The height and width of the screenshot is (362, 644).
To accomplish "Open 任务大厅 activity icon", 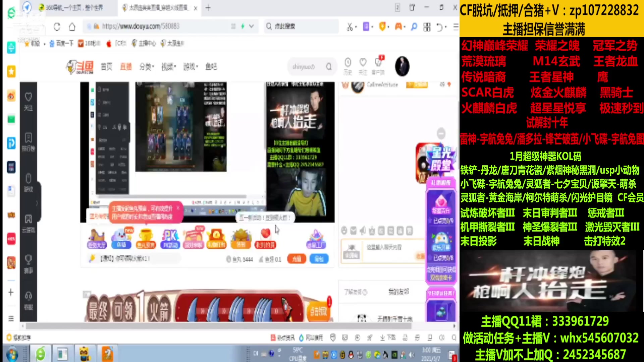I will tap(97, 239).
